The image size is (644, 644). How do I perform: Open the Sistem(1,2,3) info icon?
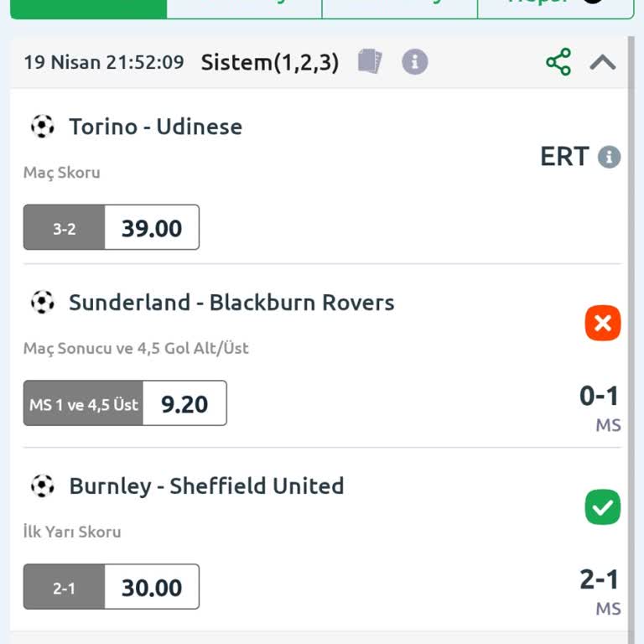(414, 61)
